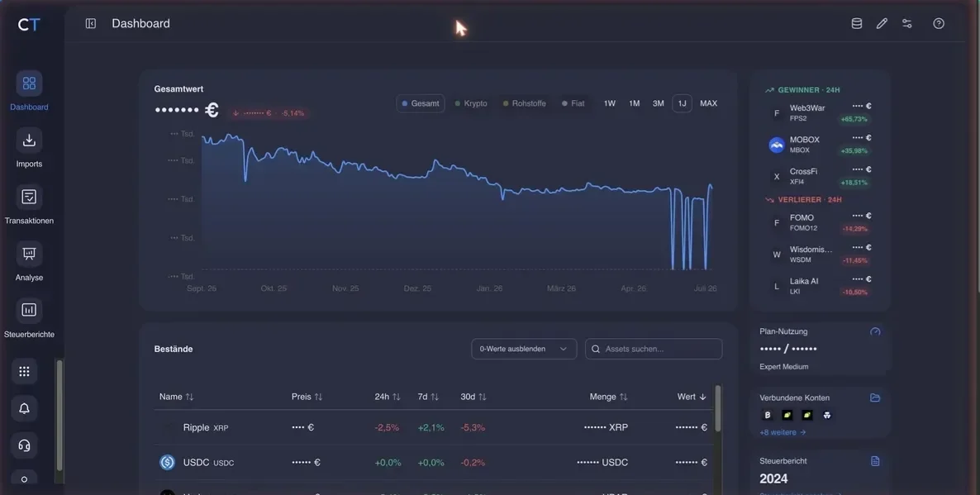Open Transaktionen in the sidebar
980x495 pixels.
[x=29, y=197]
